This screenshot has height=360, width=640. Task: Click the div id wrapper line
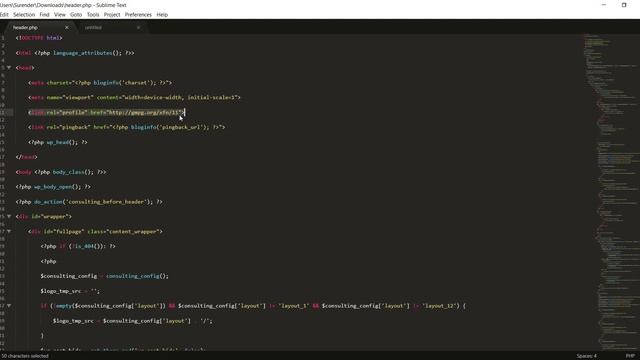coord(44,216)
